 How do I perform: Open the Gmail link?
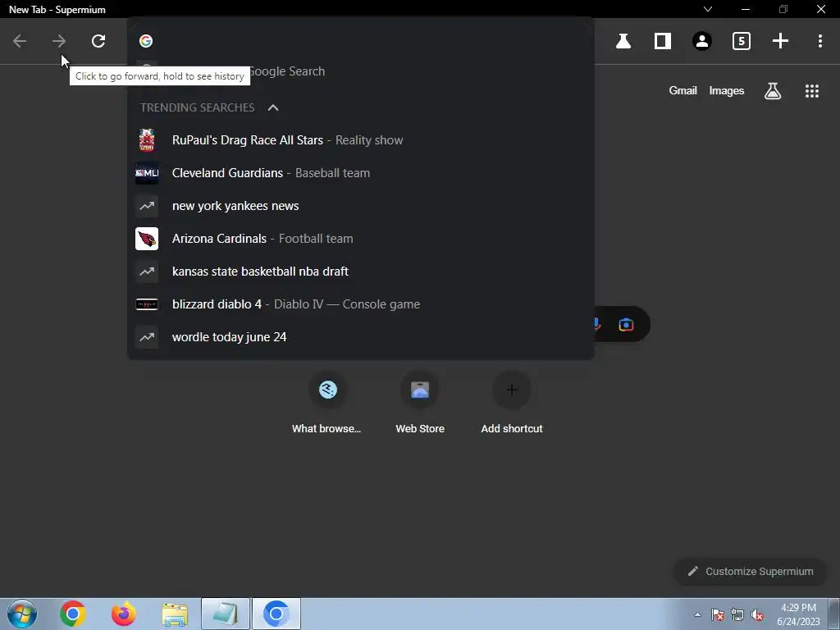click(682, 90)
